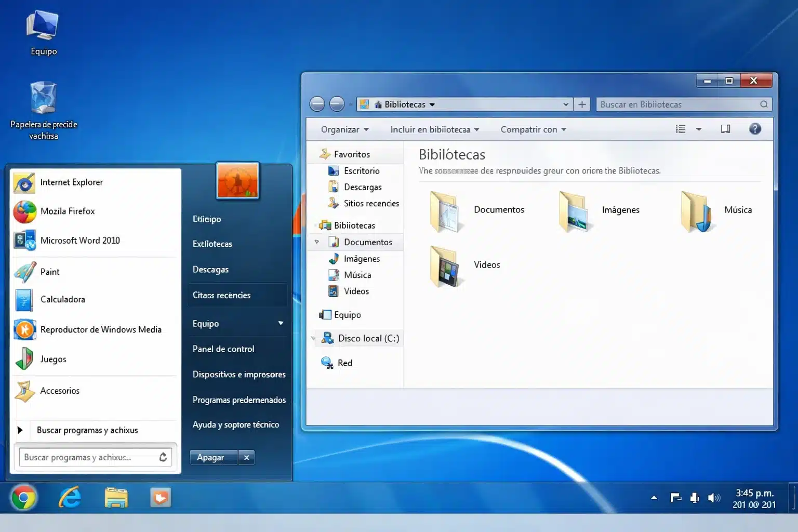Open Paint from the Start menu
The image size is (798, 532).
tap(50, 272)
